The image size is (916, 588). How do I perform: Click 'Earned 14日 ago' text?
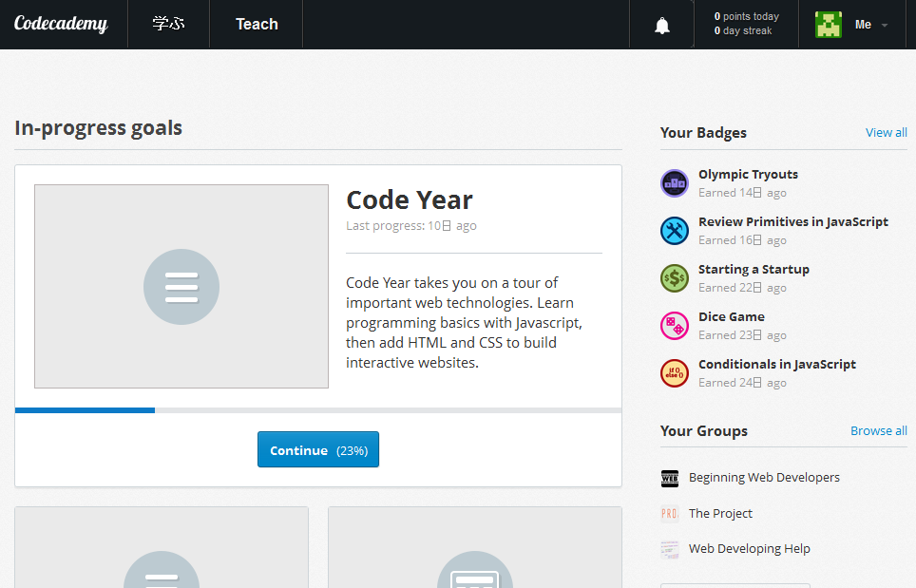pyautogui.click(x=742, y=193)
